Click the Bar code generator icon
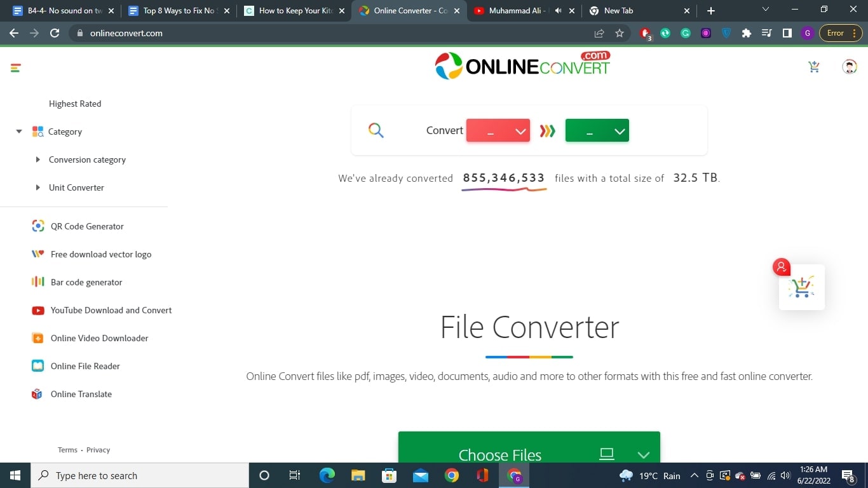This screenshot has height=488, width=868. (x=38, y=282)
